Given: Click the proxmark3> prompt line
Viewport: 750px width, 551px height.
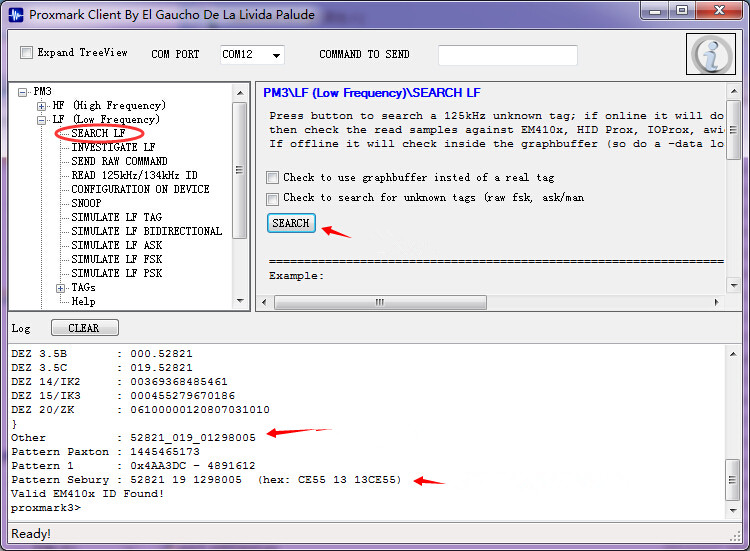Looking at the screenshot, I should point(46,508).
